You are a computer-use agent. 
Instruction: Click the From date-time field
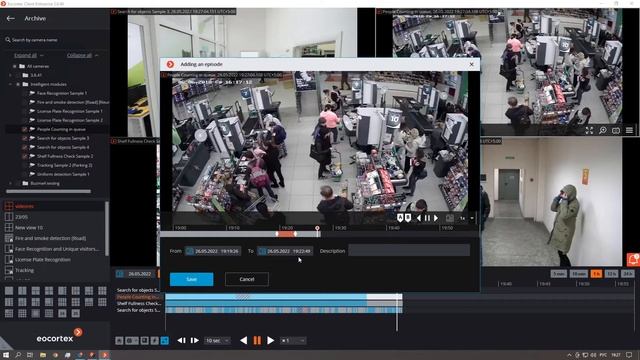pyautogui.click(x=213, y=251)
